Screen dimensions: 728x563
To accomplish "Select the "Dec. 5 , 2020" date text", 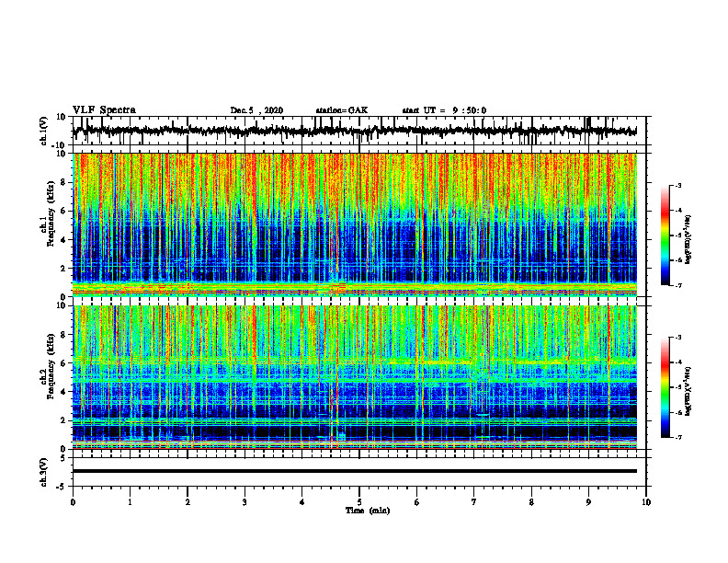I will click(256, 110).
